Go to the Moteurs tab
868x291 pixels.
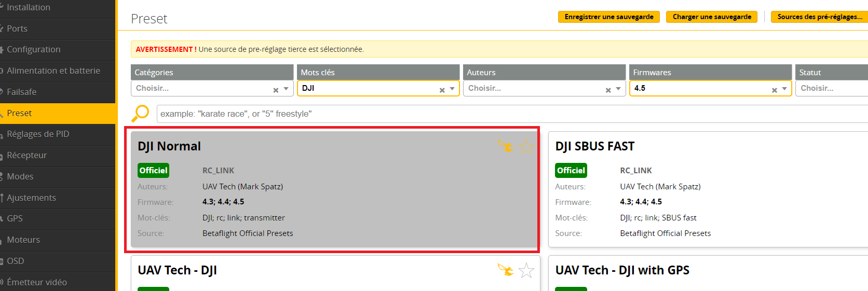tap(23, 240)
